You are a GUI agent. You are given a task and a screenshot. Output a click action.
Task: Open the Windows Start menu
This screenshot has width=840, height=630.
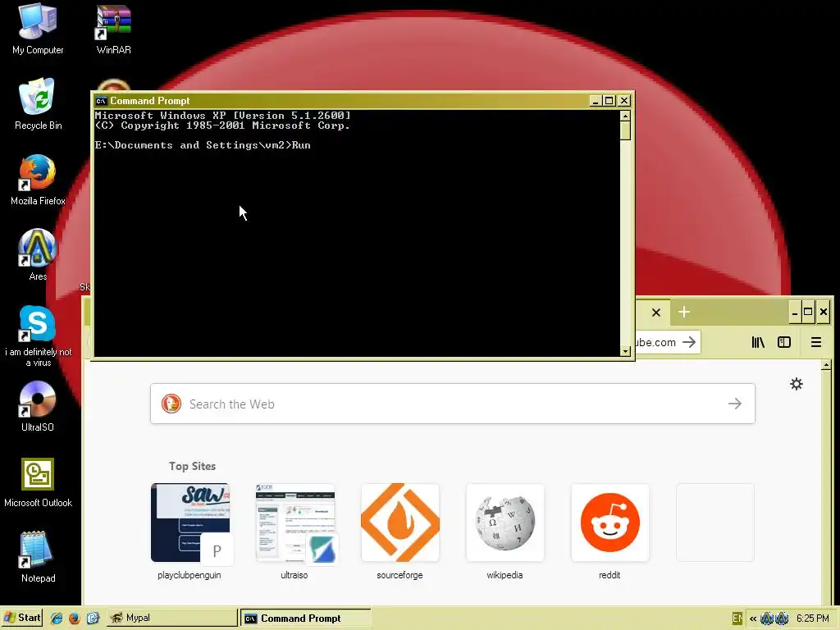point(21,618)
